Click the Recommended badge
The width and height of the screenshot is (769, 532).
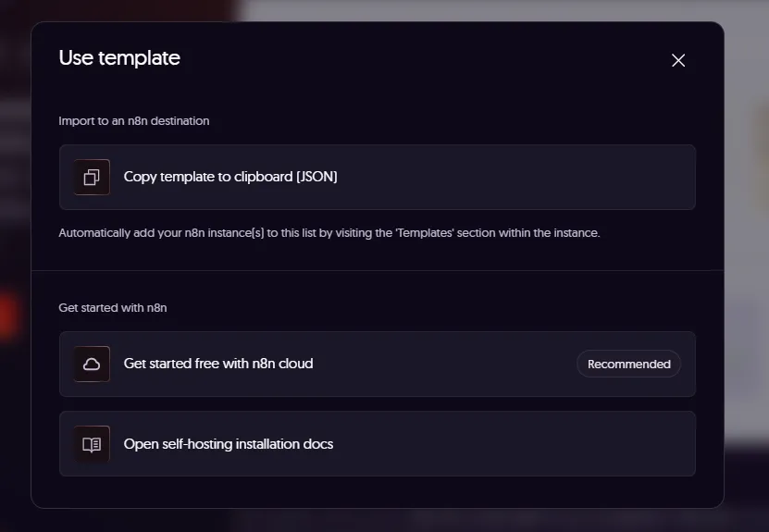(x=628, y=364)
